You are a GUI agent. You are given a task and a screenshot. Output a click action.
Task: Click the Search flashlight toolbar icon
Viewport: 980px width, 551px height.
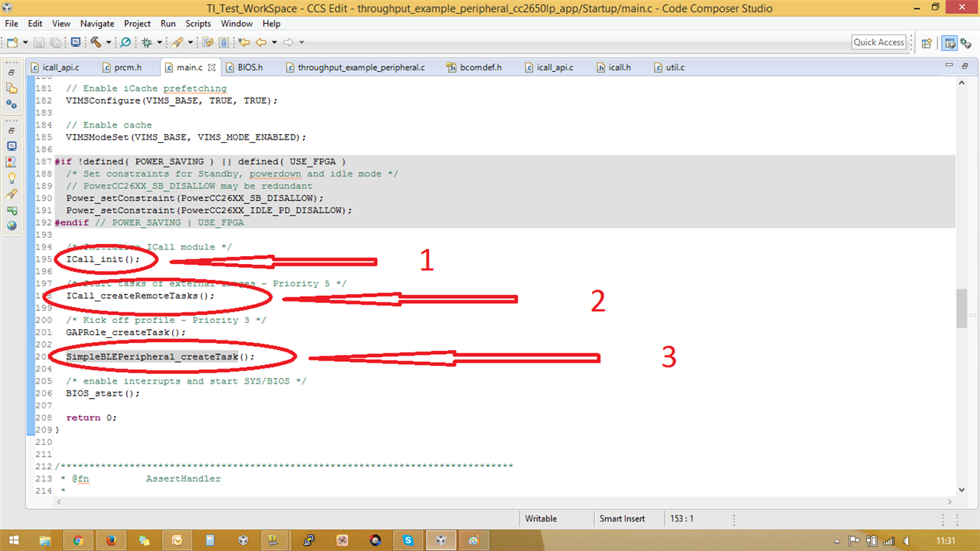click(x=177, y=42)
